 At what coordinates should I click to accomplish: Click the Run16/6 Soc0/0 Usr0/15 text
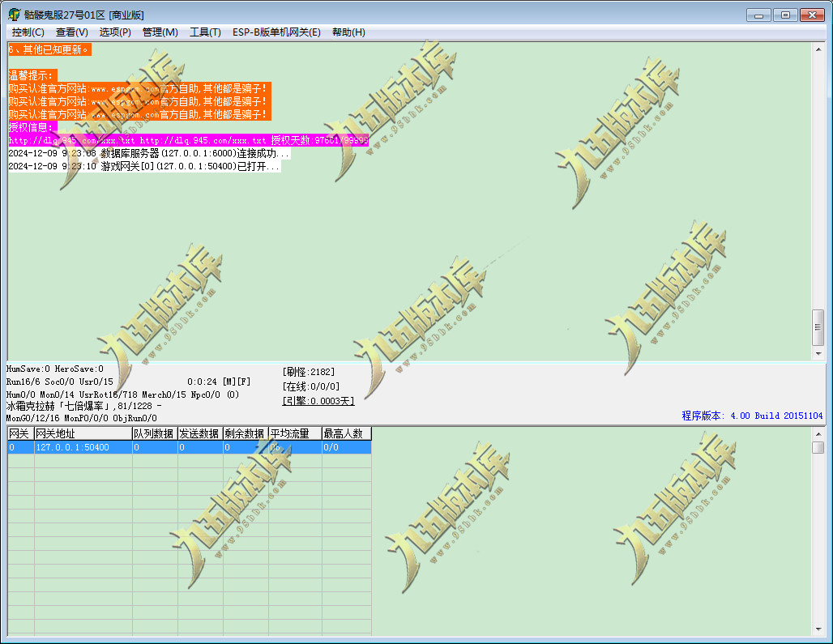click(59, 382)
